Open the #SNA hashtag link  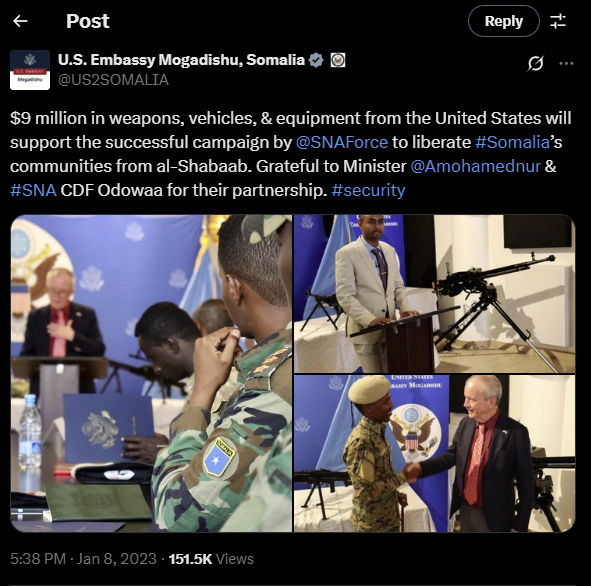click(34, 190)
